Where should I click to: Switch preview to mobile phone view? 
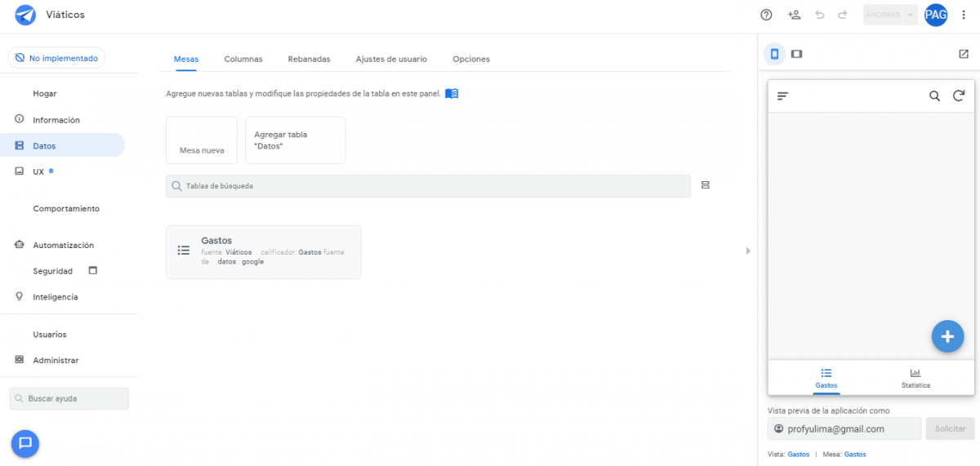click(774, 54)
